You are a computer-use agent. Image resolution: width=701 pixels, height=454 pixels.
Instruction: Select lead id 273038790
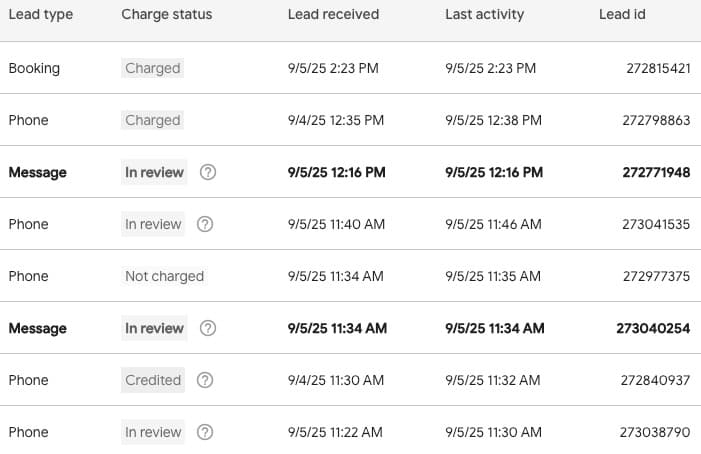[655, 432]
